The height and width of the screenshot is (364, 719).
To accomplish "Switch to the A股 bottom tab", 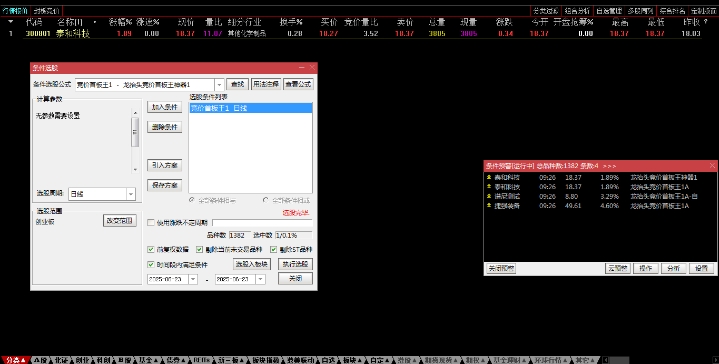I will [41, 360].
